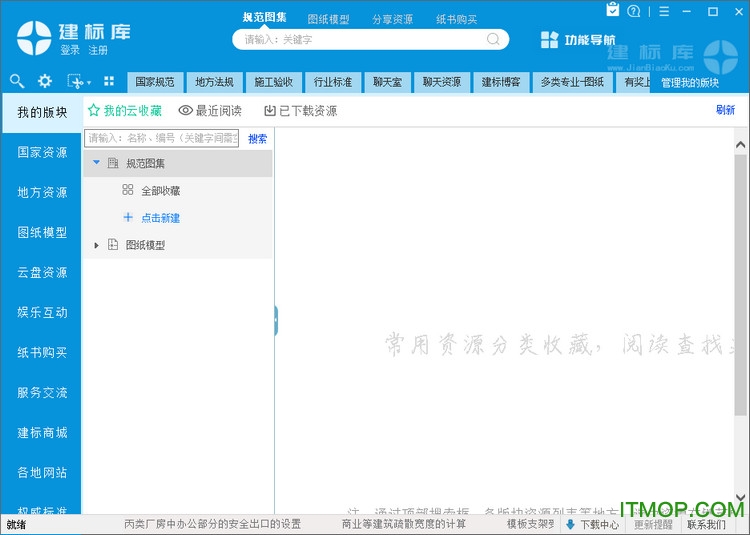This screenshot has height=535, width=750.
Task: Open 功能导航 function navigation
Action: click(578, 40)
